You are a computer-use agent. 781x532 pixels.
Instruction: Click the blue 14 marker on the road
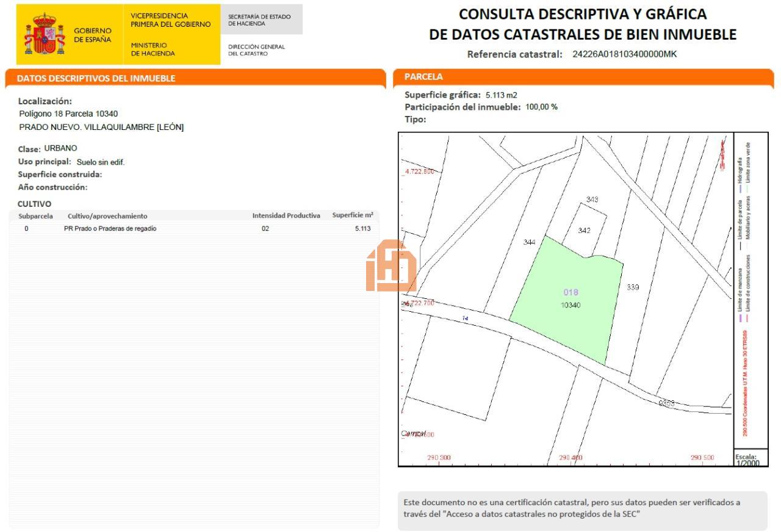point(466,318)
